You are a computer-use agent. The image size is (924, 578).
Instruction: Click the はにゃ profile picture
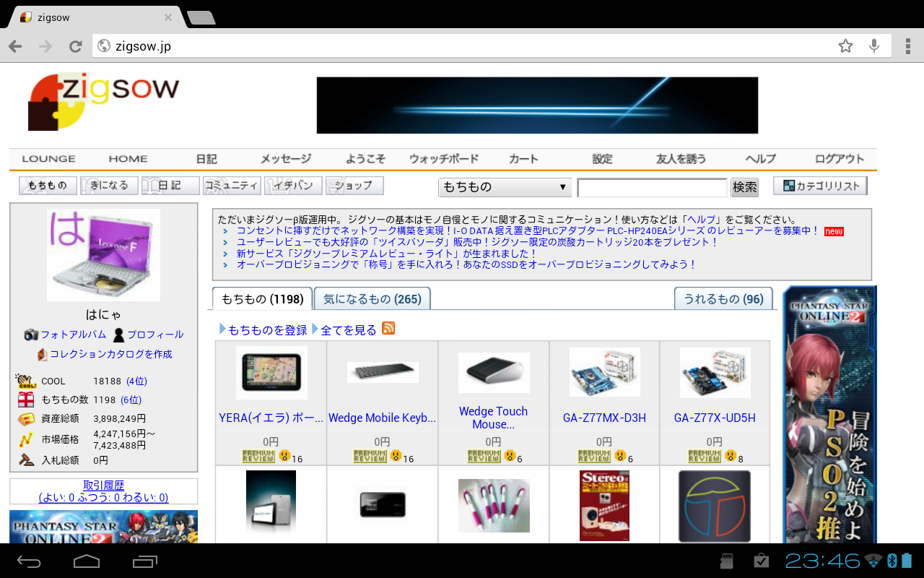(103, 255)
